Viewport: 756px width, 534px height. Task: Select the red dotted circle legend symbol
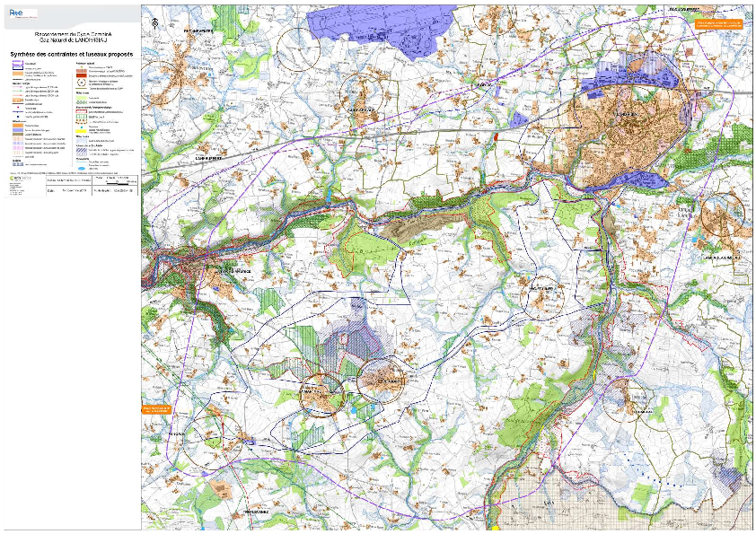[80, 84]
